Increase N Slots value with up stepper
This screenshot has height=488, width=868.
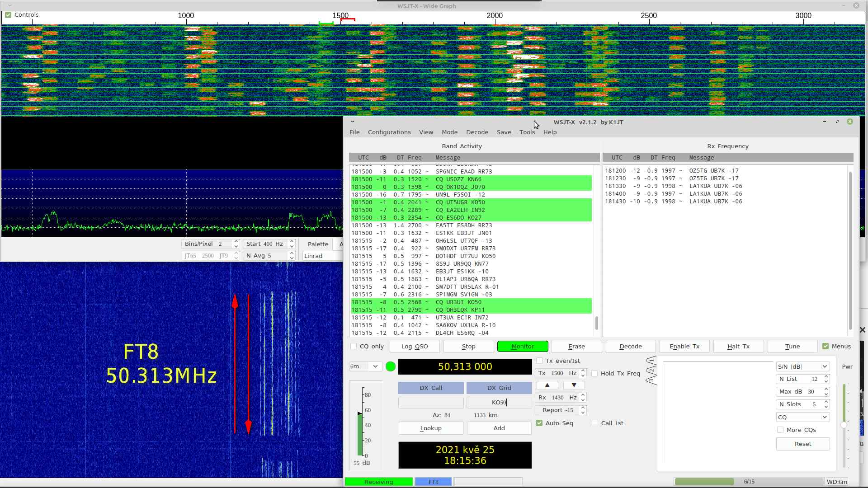pos(826,402)
